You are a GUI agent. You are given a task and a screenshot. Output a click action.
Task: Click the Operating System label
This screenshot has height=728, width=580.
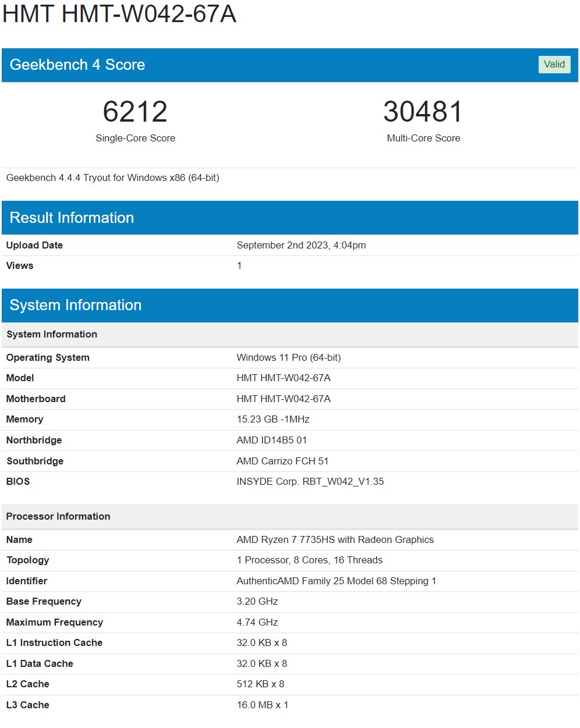pos(48,357)
